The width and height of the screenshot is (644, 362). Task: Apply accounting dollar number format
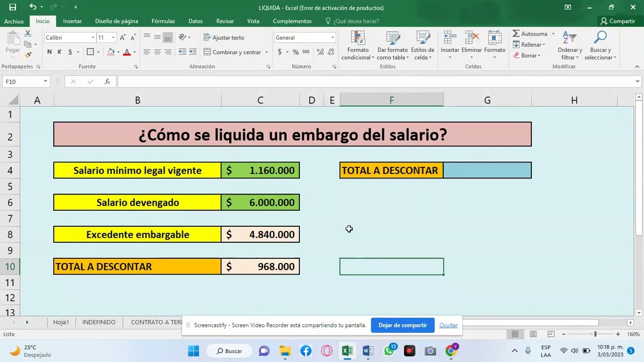[x=280, y=52]
